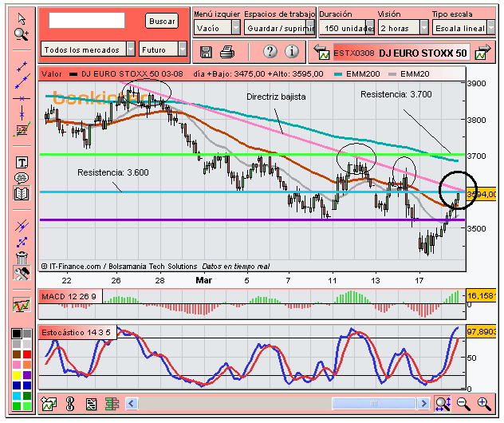
Task: Pick the yellow color swatch
Action: click(x=17, y=375)
